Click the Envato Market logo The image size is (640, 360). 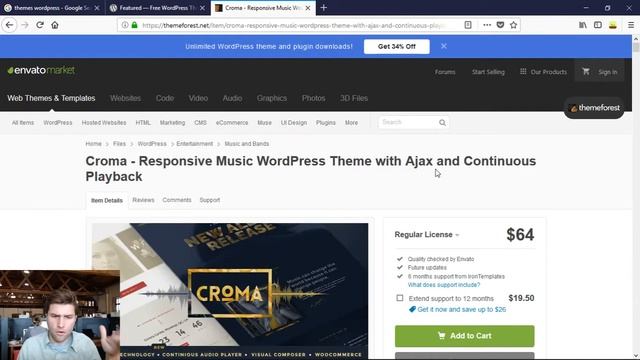click(x=41, y=70)
